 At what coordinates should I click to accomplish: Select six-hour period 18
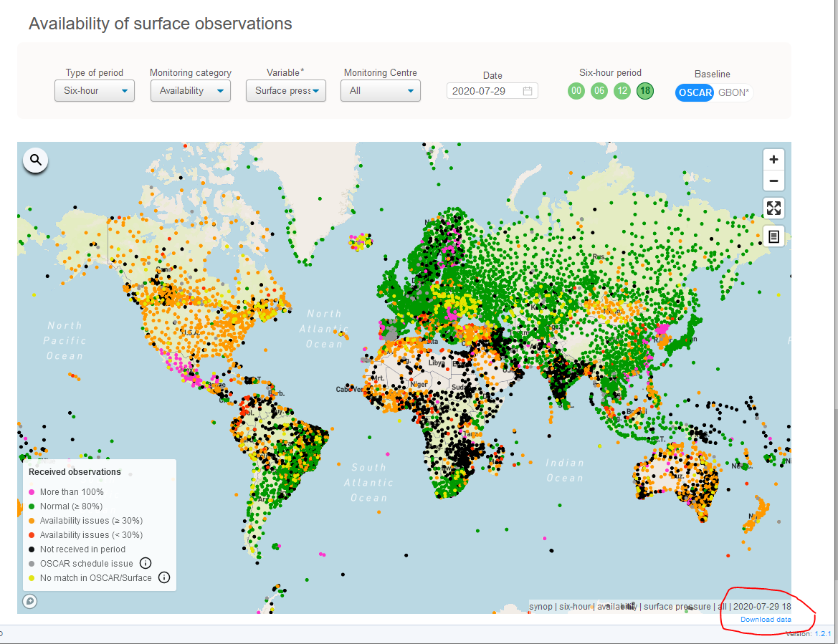tap(645, 91)
